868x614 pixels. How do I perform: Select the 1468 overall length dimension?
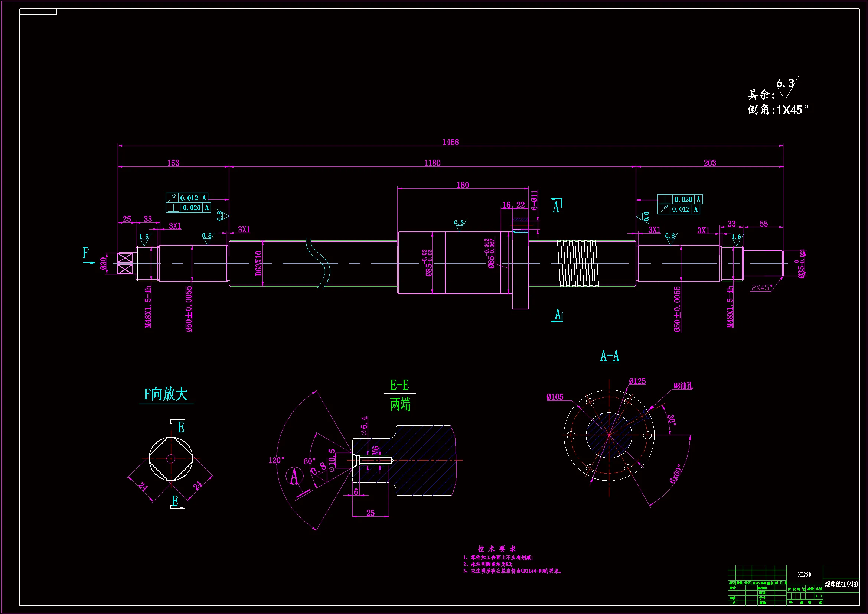coord(450,142)
